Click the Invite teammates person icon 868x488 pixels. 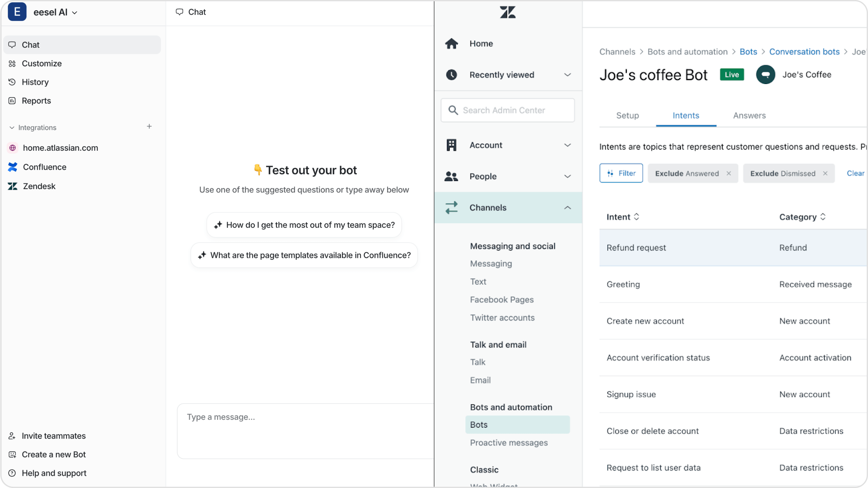12,436
